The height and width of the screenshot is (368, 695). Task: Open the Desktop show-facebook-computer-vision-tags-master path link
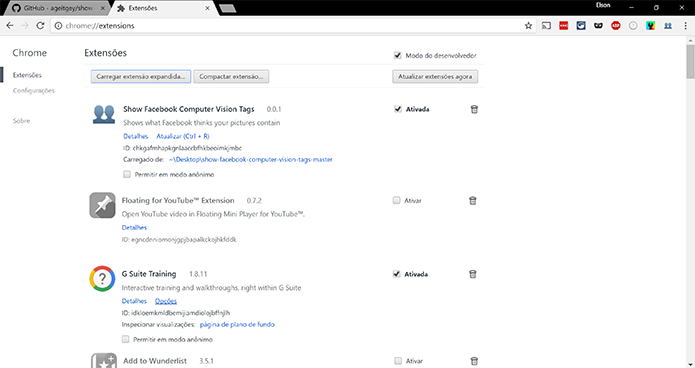coord(251,159)
